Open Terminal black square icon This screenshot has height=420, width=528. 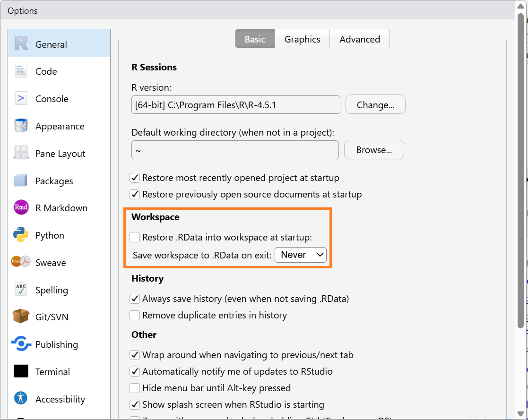[x=21, y=371]
